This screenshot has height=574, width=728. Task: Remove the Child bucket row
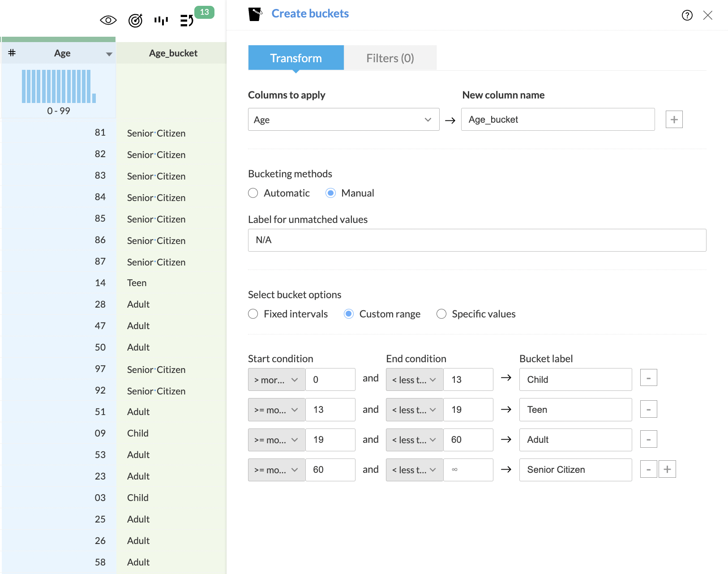[x=648, y=378]
